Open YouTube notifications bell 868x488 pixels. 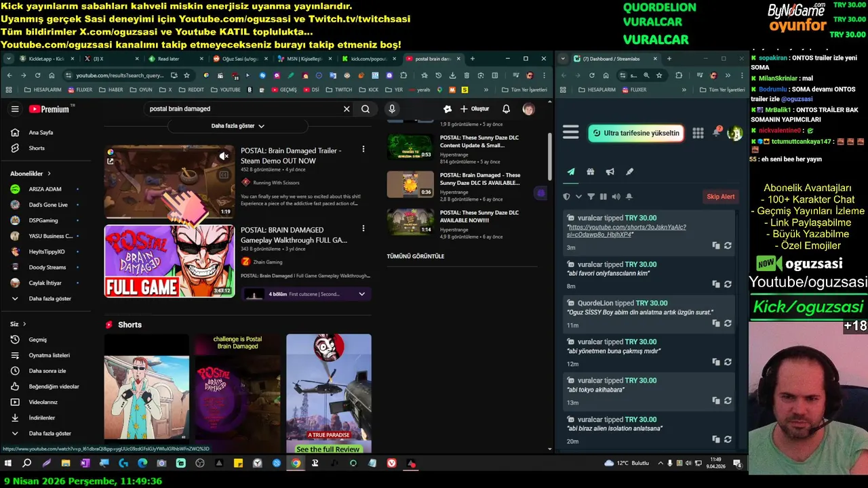(506, 108)
